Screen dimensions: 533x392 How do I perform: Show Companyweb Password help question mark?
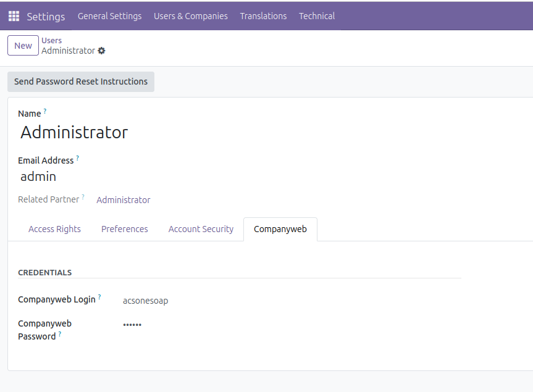[x=60, y=334]
